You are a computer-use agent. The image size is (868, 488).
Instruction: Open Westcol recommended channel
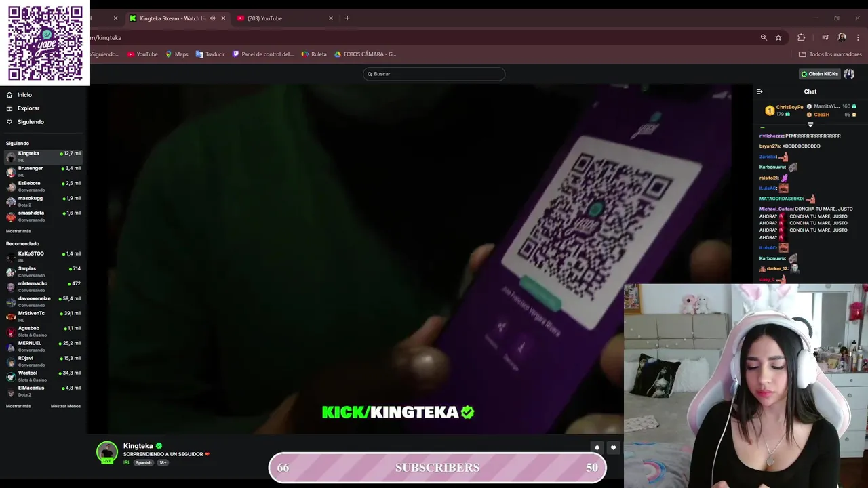point(43,376)
